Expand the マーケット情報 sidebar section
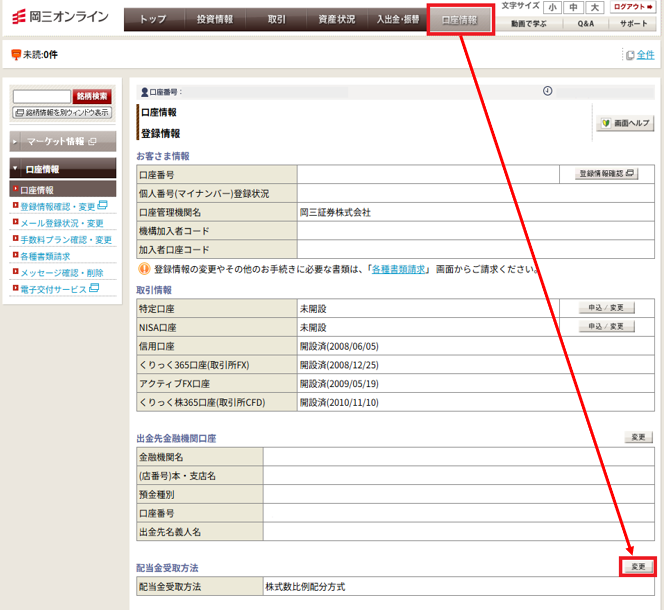664x610 pixels. 63,141
